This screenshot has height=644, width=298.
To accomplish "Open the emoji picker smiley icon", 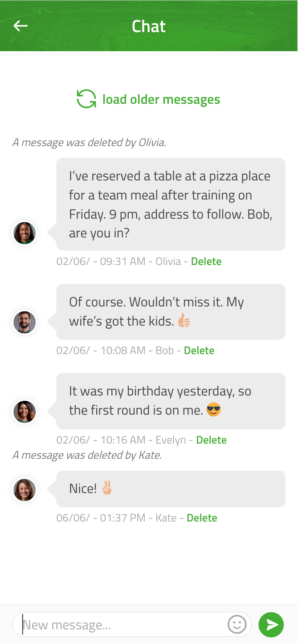I will click(237, 624).
